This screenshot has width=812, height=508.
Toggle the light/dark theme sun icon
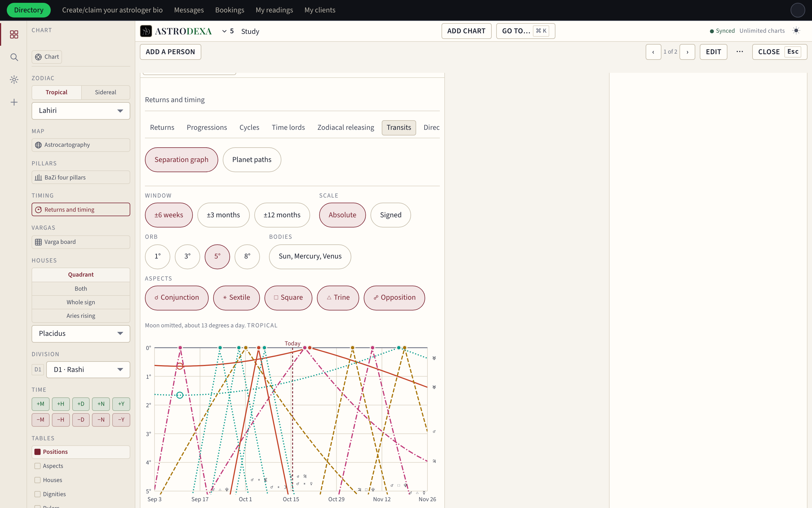[796, 30]
